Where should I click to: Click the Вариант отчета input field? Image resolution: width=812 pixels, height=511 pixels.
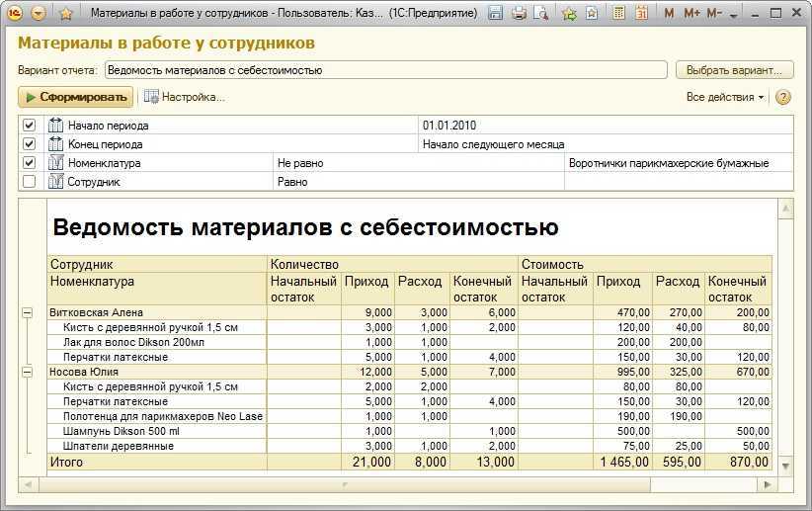click(386, 70)
